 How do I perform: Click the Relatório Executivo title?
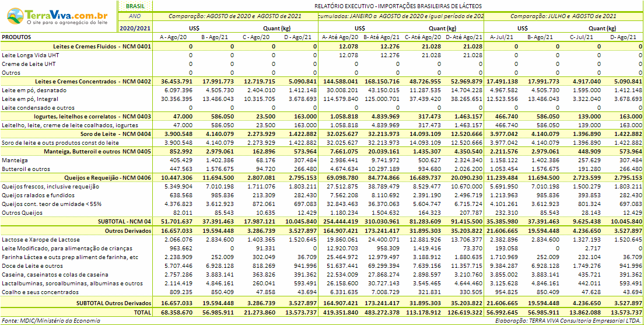398,6
